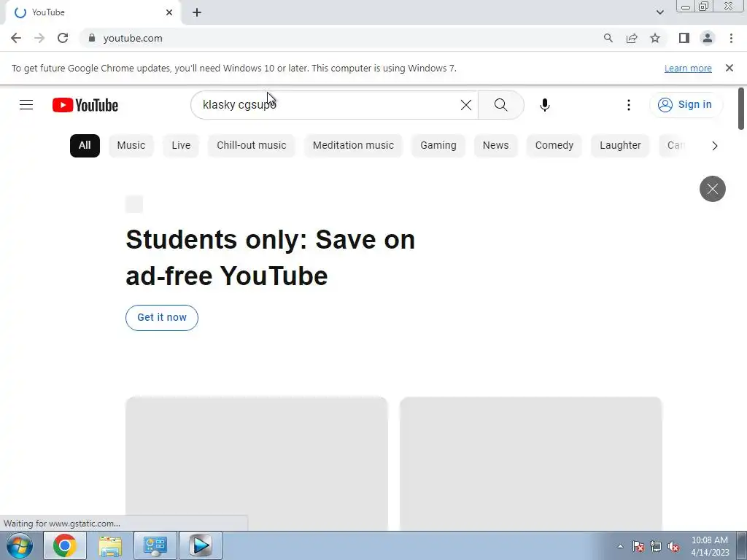The height and width of the screenshot is (560, 747).
Task: Open a new browser tab
Action: [197, 12]
